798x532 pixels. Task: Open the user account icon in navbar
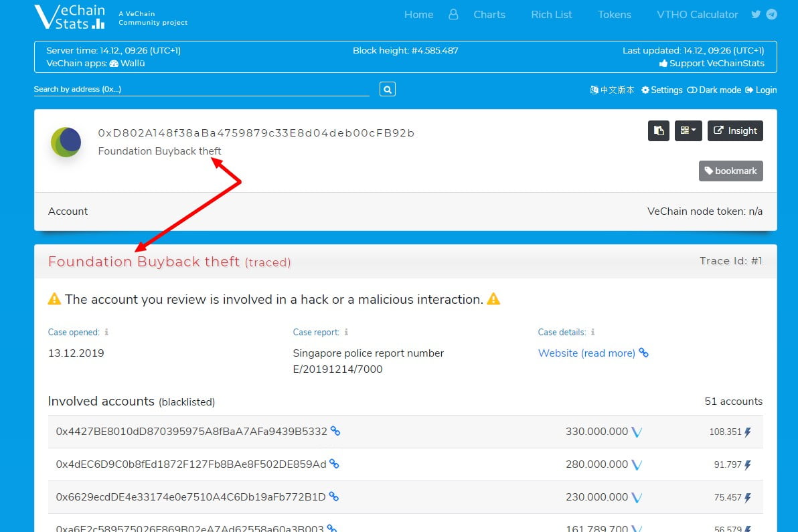[453, 14]
